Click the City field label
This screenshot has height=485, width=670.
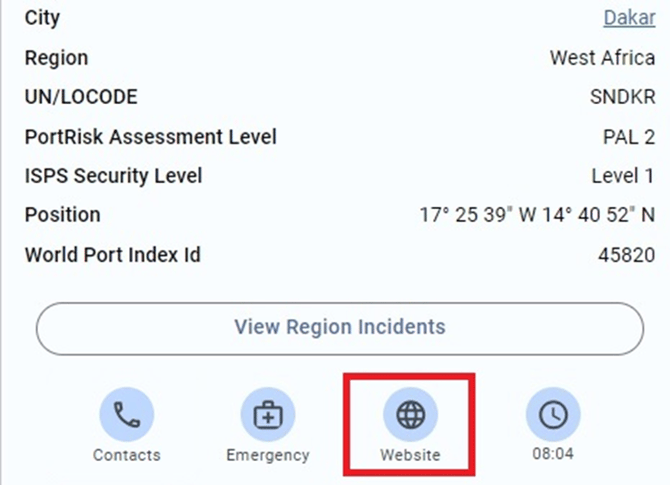[x=42, y=18]
